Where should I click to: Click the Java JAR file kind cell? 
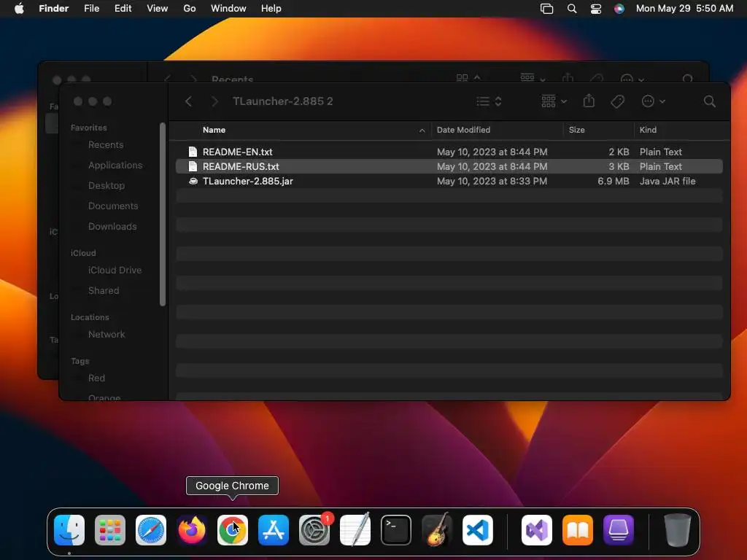pos(667,182)
